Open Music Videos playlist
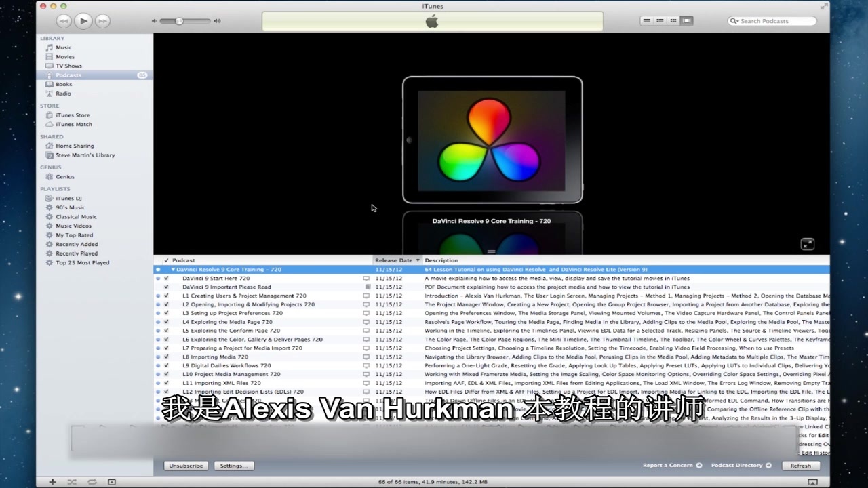868x488 pixels. pyautogui.click(x=73, y=226)
